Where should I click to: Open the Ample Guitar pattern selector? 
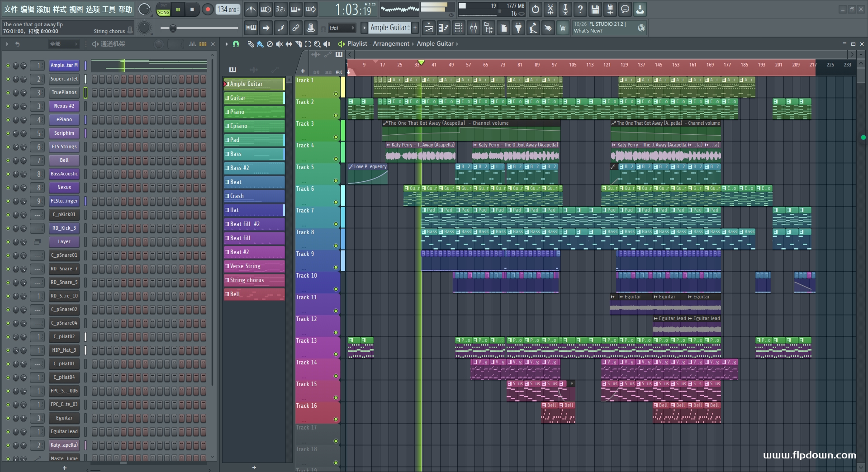coord(389,28)
